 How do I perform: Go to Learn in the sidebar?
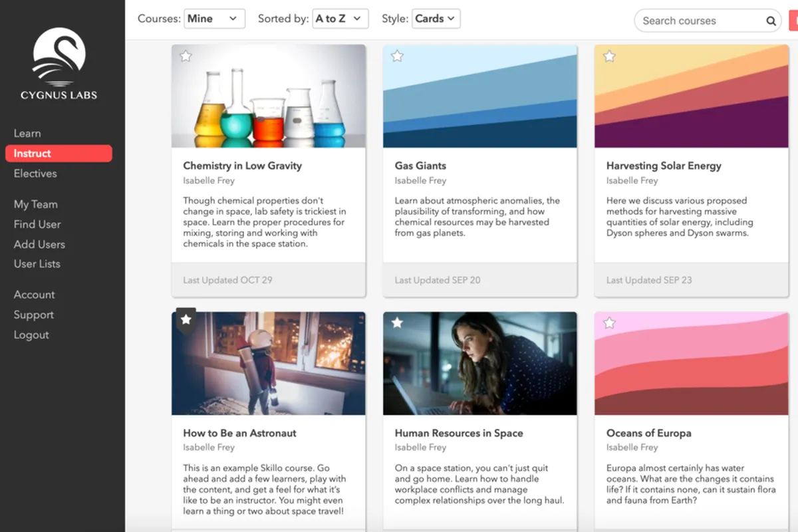click(x=27, y=134)
